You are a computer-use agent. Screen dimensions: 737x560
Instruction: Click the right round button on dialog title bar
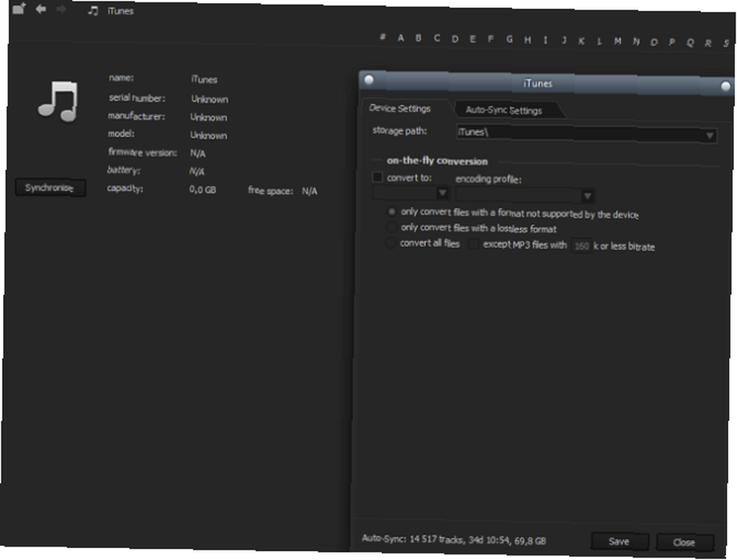[x=726, y=86]
